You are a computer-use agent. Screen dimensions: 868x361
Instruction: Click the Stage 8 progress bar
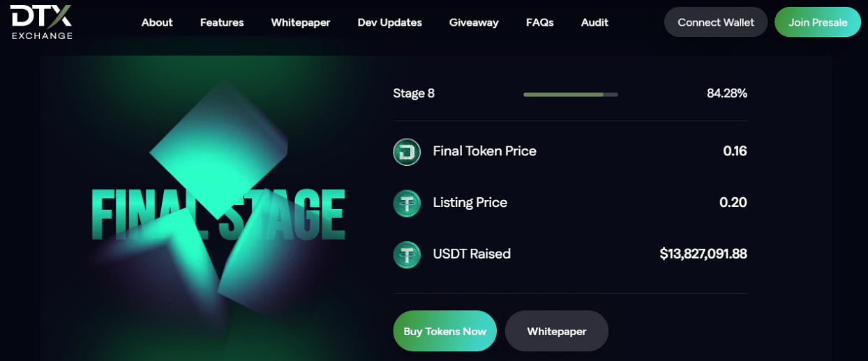571,94
